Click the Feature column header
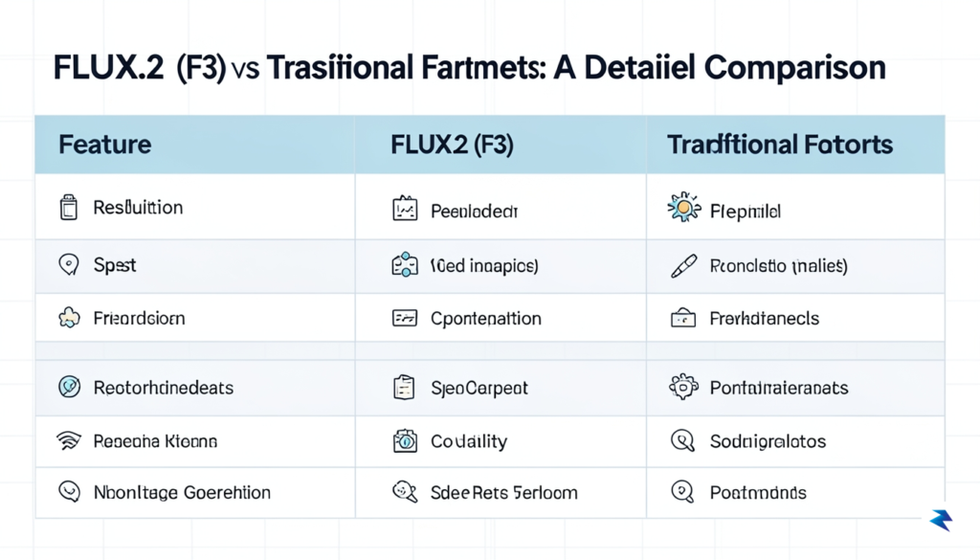Viewport: 980px width, 560px height. (105, 145)
